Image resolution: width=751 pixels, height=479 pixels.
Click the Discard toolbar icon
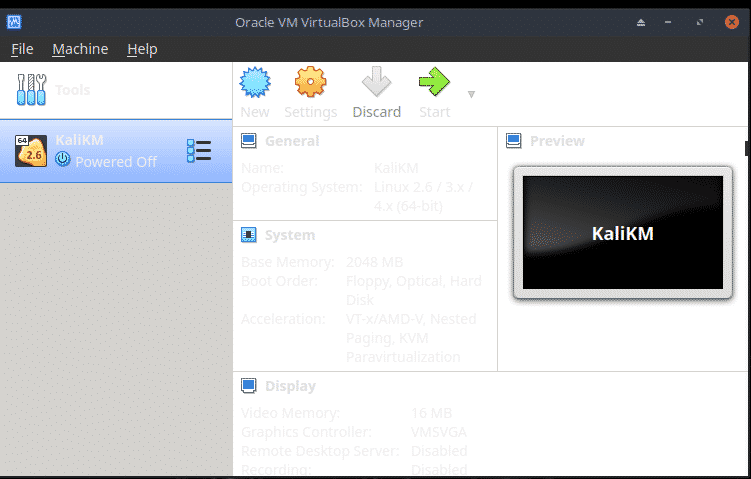click(376, 82)
